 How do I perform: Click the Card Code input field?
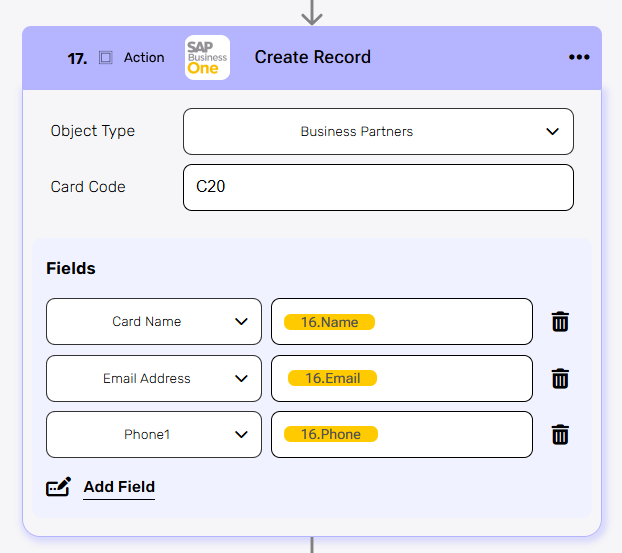378,187
